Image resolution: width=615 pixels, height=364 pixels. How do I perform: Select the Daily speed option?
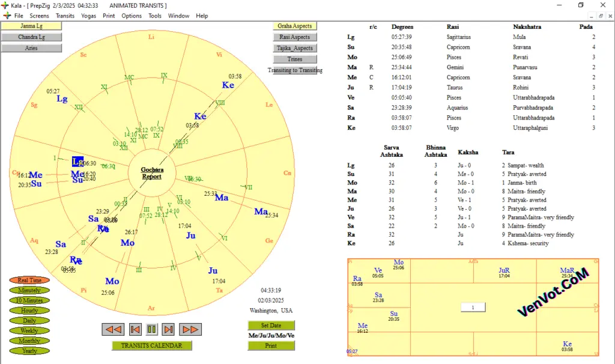[29, 321]
